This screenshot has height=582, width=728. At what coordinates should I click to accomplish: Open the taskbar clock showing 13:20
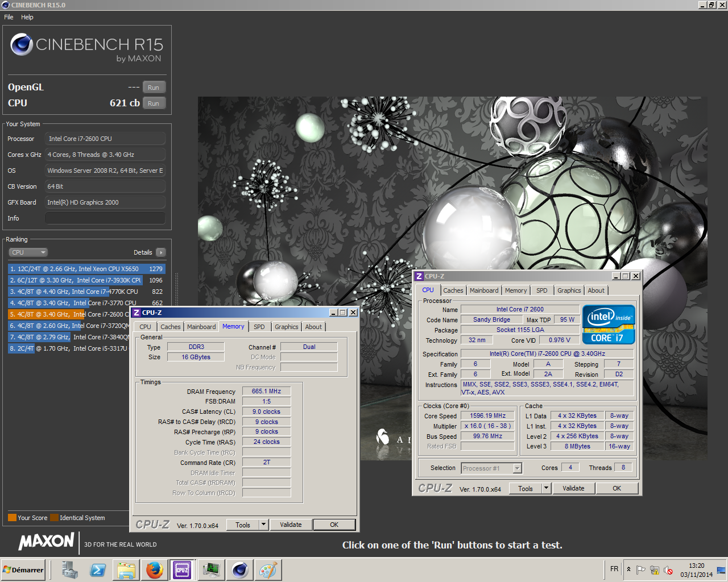click(x=696, y=570)
